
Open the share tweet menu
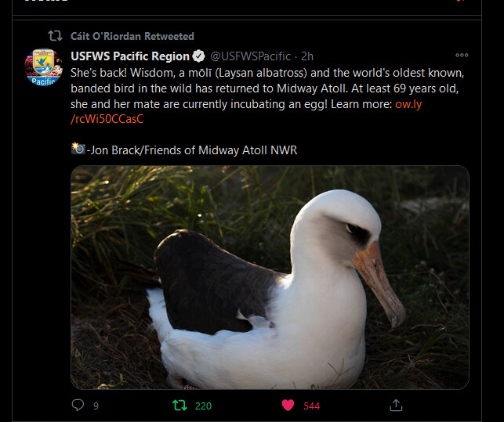397,405
